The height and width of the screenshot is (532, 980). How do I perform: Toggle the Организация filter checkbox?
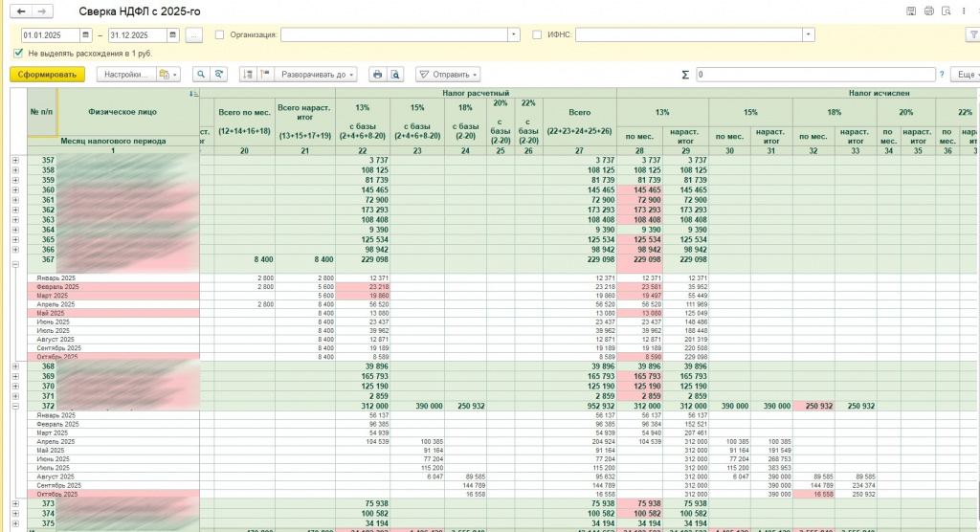(x=220, y=34)
